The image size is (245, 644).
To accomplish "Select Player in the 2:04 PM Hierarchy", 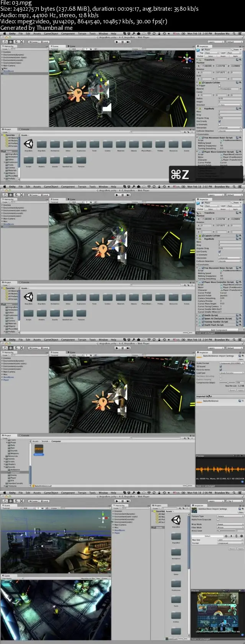I will tap(6, 380).
